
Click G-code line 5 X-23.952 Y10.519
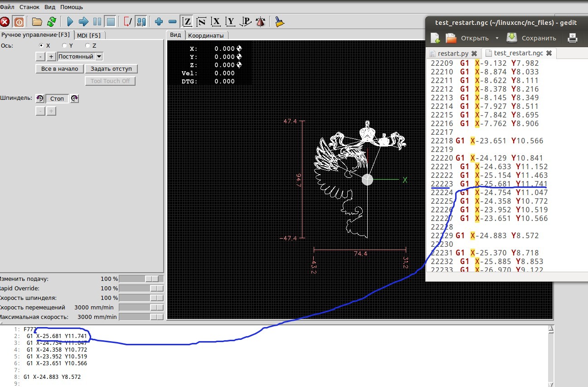click(x=57, y=357)
